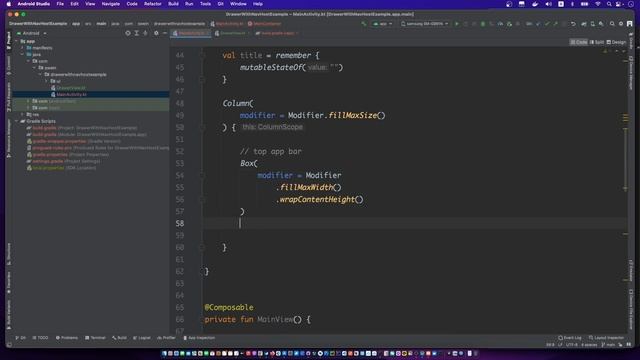Open Finder from the Dock

point(164,353)
